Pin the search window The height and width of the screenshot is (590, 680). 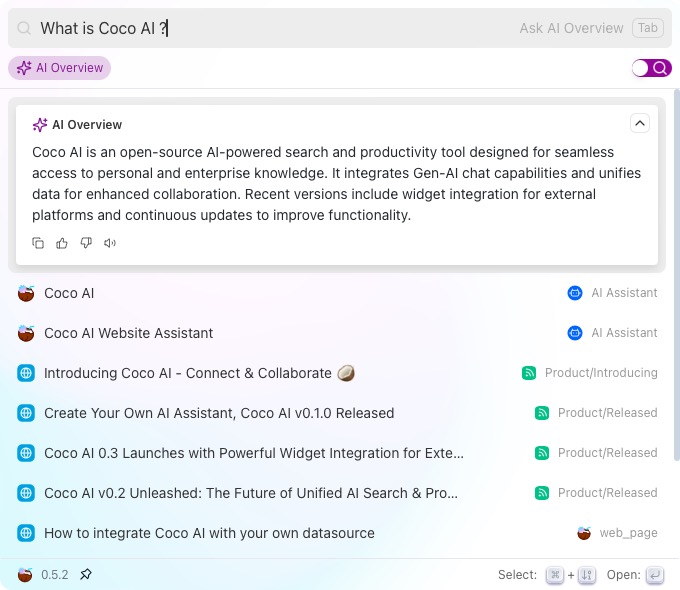click(x=86, y=575)
